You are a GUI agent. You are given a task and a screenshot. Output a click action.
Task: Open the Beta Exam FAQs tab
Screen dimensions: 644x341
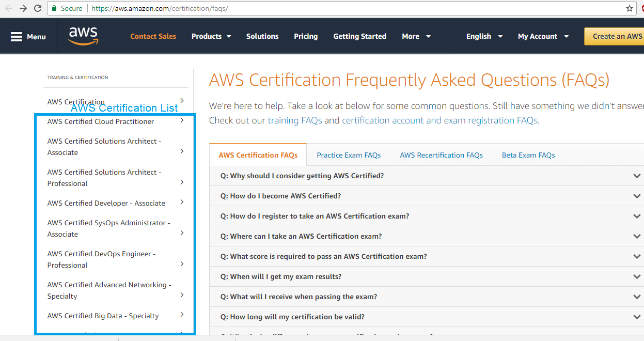click(528, 154)
